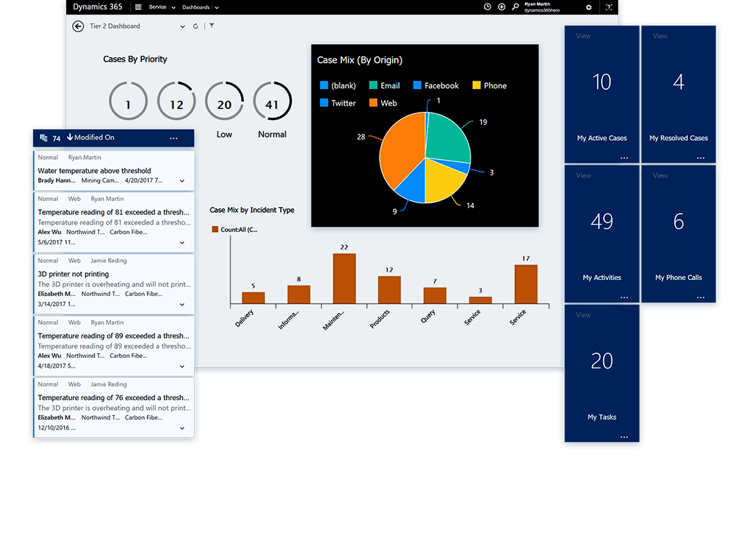This screenshot has width=748, height=560.
Task: Open settings gear in top bar
Action: [x=589, y=7]
